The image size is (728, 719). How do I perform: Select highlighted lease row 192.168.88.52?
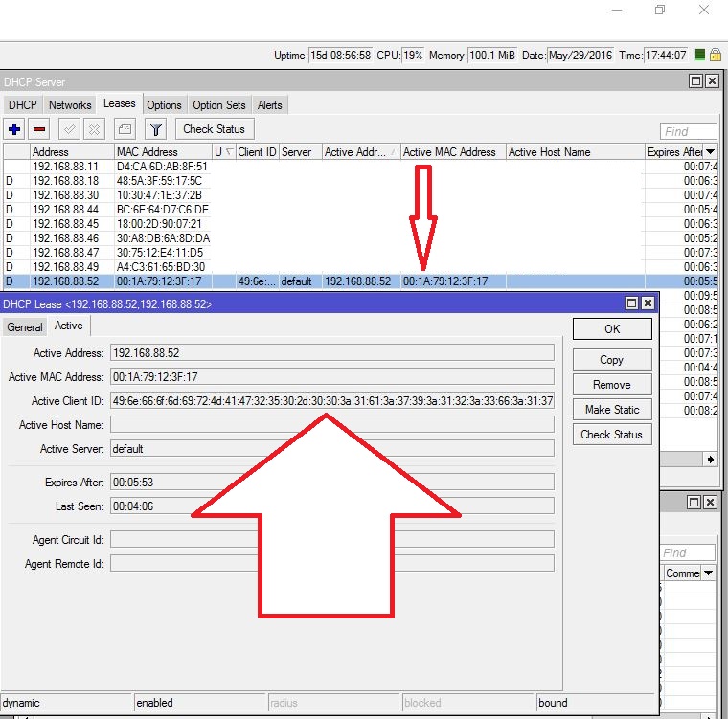pos(360,281)
